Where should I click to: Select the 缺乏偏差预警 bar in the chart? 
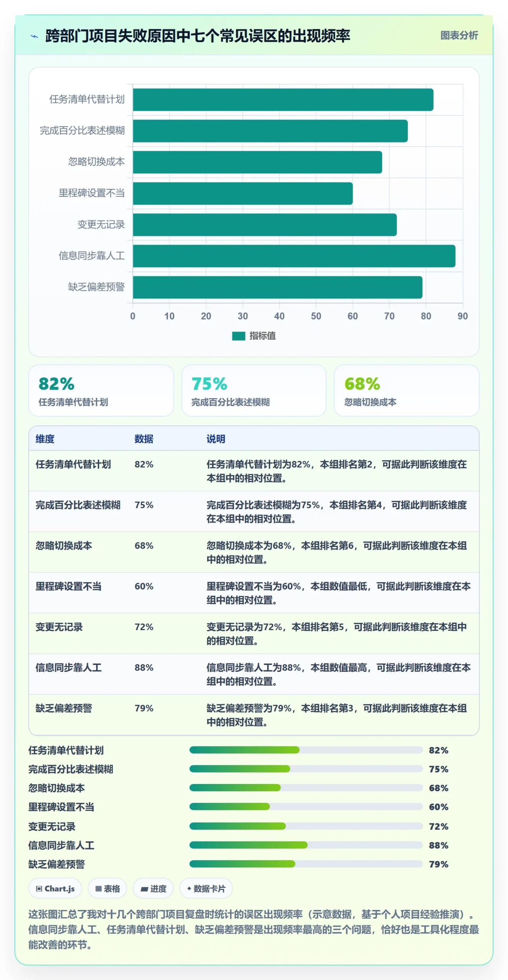[278, 287]
